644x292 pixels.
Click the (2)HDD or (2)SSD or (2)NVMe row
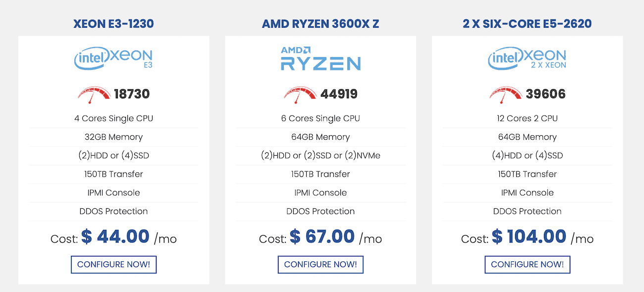[321, 156]
